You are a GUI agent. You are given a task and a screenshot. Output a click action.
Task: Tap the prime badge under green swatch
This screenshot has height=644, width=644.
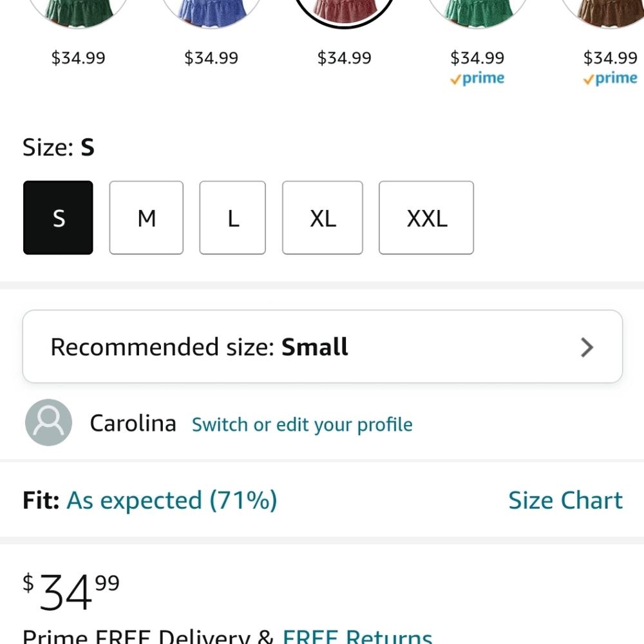click(477, 78)
